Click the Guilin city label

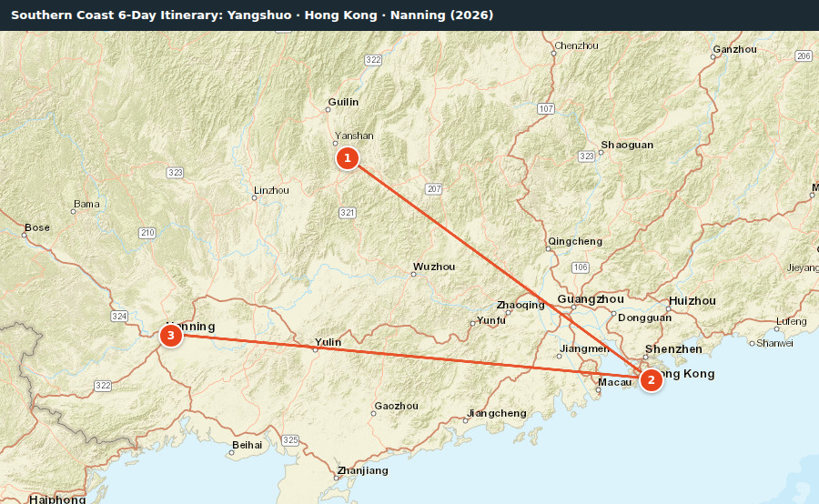(343, 102)
